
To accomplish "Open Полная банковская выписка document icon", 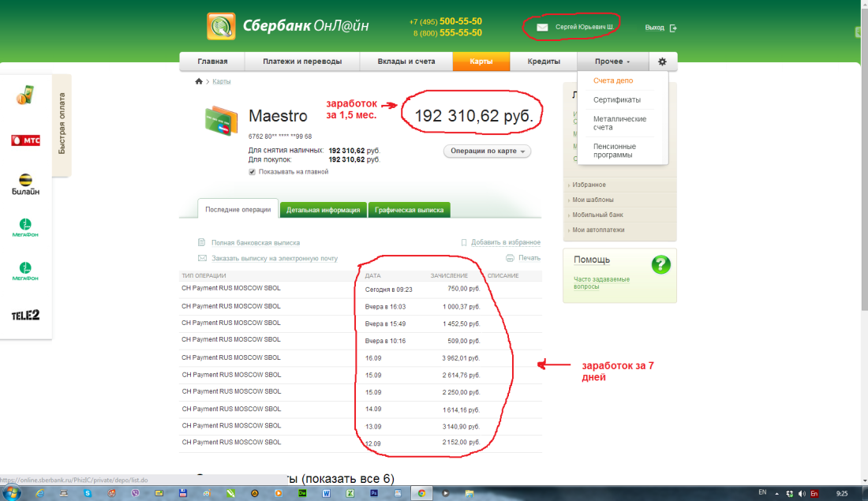I will pyautogui.click(x=203, y=242).
